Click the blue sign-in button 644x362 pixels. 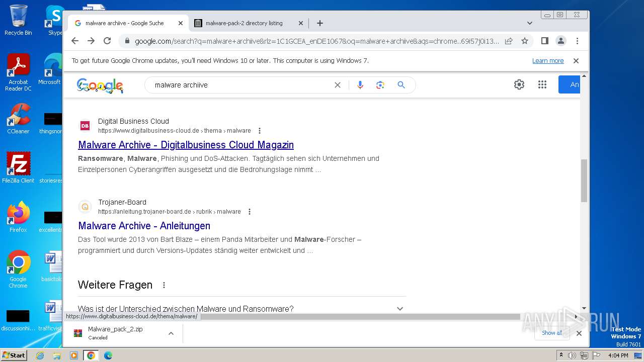pos(570,84)
